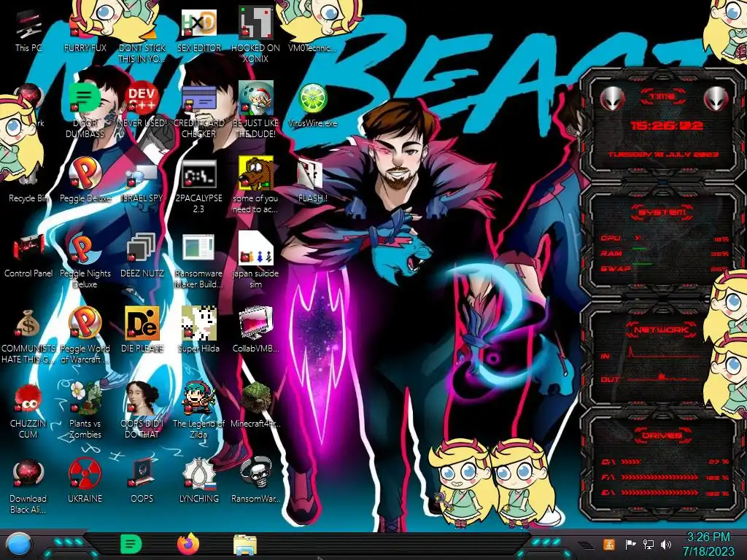Launch The Legend of Zilda
Screen dimensions: 747x560
[198, 411]
